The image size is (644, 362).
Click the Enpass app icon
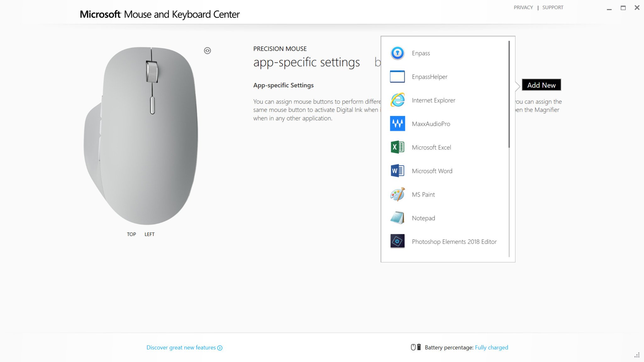click(x=397, y=53)
